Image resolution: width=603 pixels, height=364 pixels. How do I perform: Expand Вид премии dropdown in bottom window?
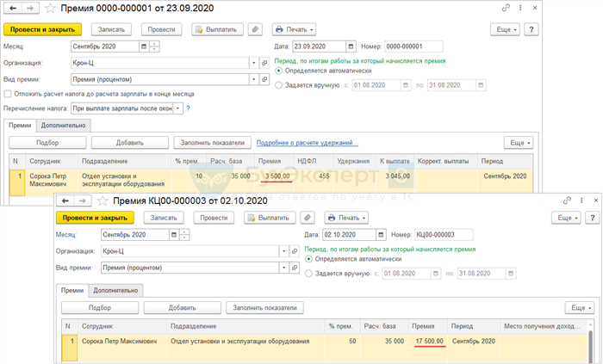coord(283,268)
